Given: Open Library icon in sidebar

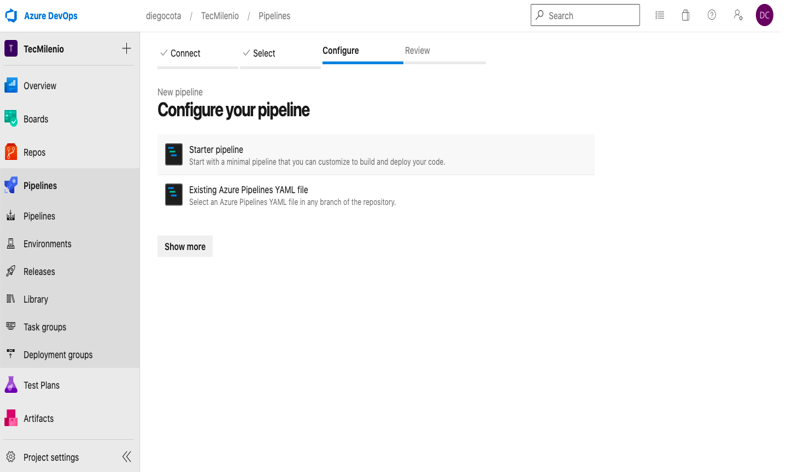Looking at the screenshot, I should [x=11, y=299].
